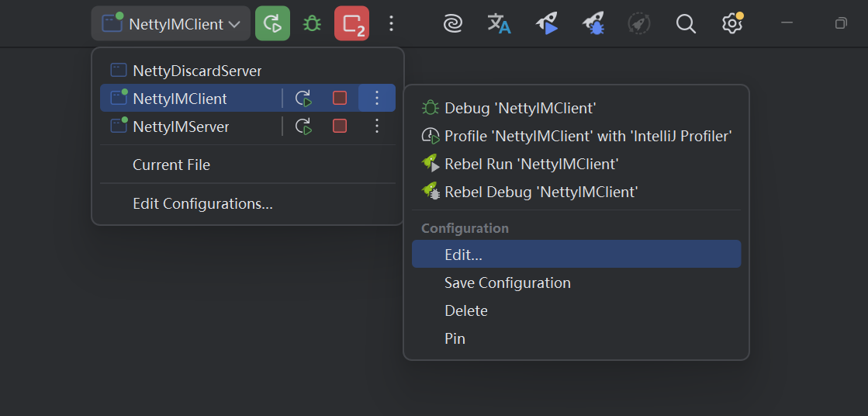
Task: Click the Rebel Run rocket toolbar icon
Action: (547, 24)
